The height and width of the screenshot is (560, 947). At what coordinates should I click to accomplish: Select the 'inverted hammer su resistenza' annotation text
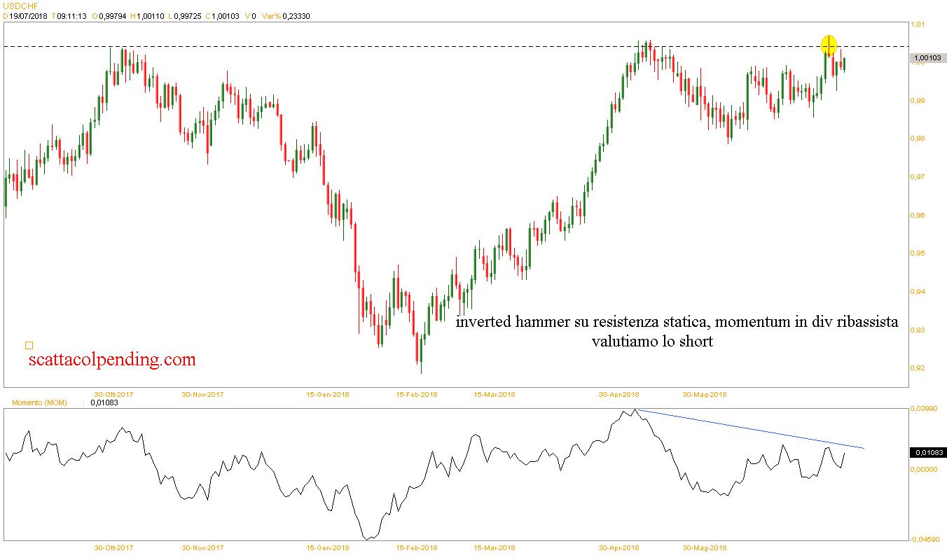(677, 323)
